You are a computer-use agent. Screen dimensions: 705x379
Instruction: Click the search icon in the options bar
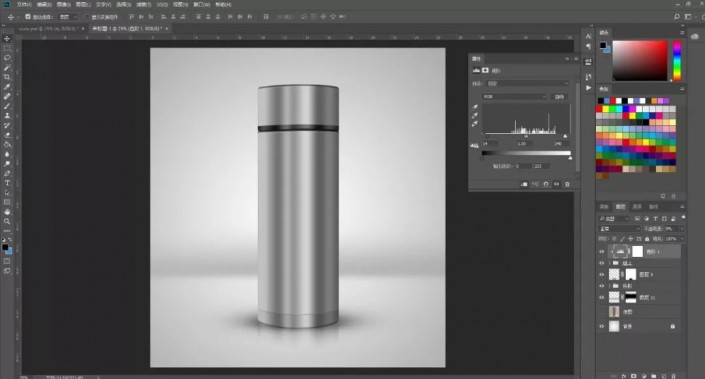point(677,17)
